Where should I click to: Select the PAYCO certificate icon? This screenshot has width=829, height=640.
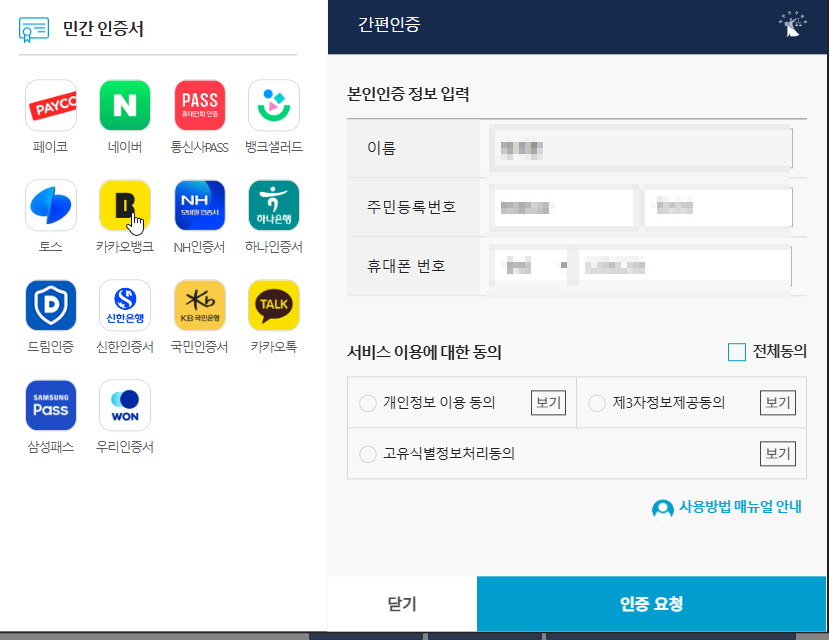[x=51, y=105]
